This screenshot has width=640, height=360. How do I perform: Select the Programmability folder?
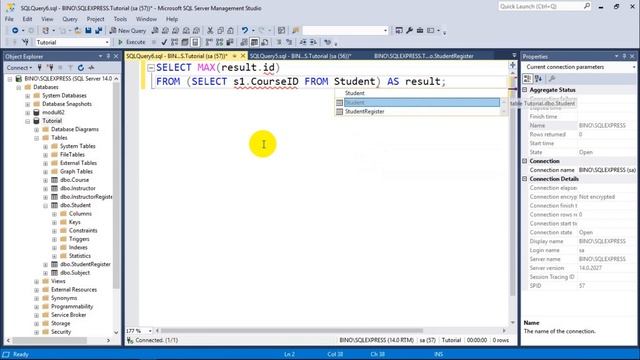[72, 307]
